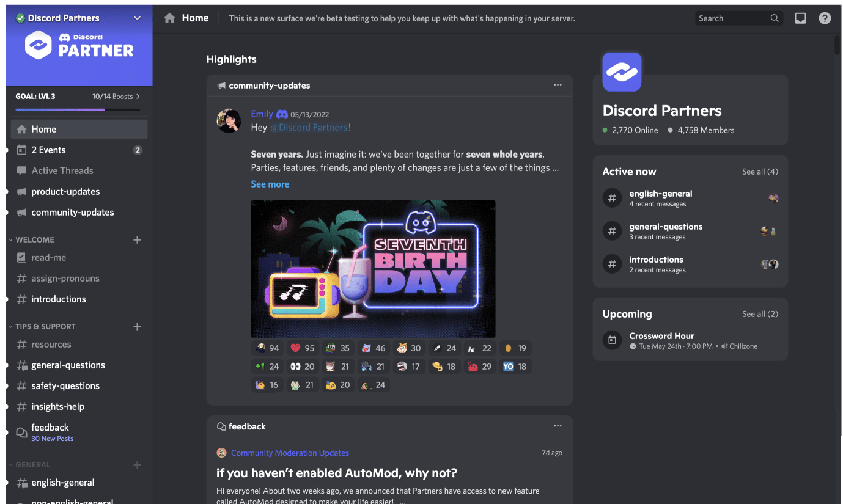Collapse the TIPS & SUPPORT category
Image resolution: width=843 pixels, height=504 pixels.
coord(42,327)
